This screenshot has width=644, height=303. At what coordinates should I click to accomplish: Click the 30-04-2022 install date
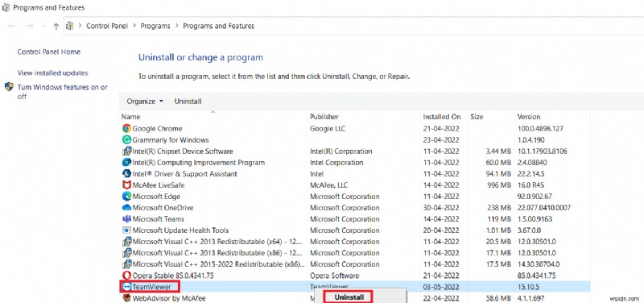[441, 208]
